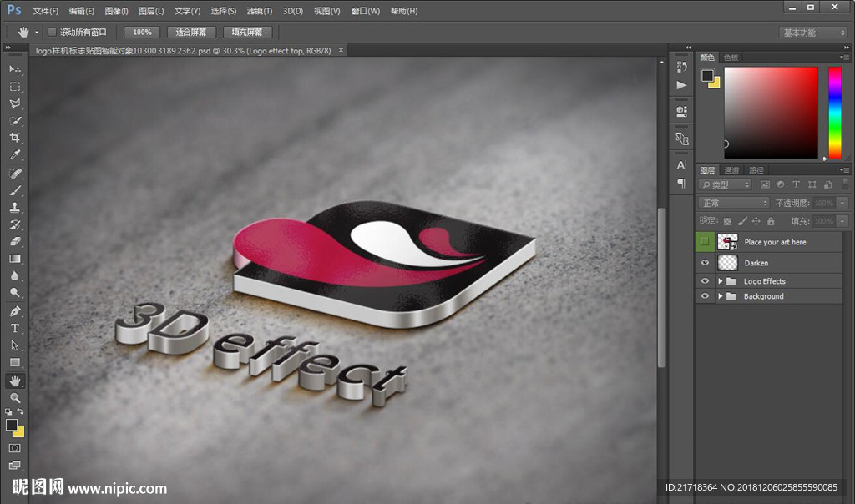Change the screen mode icon

tap(15, 465)
